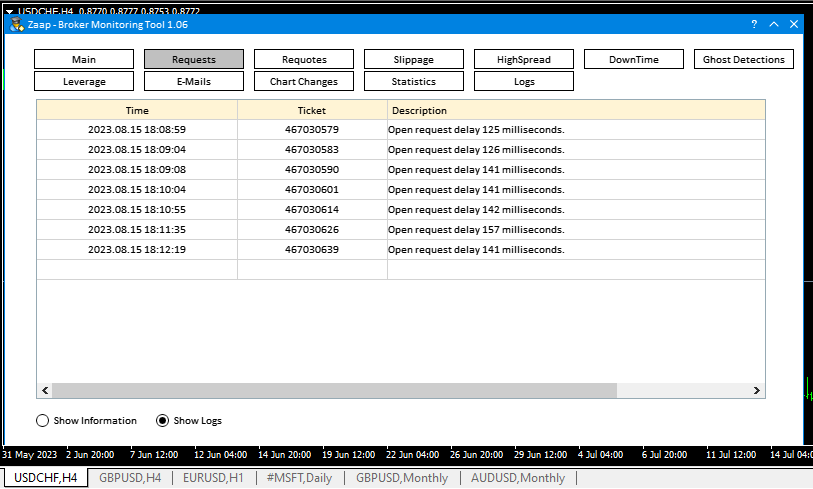Screen dimensions: 813x489
Task: Open the Leverage section
Action: click(x=84, y=81)
